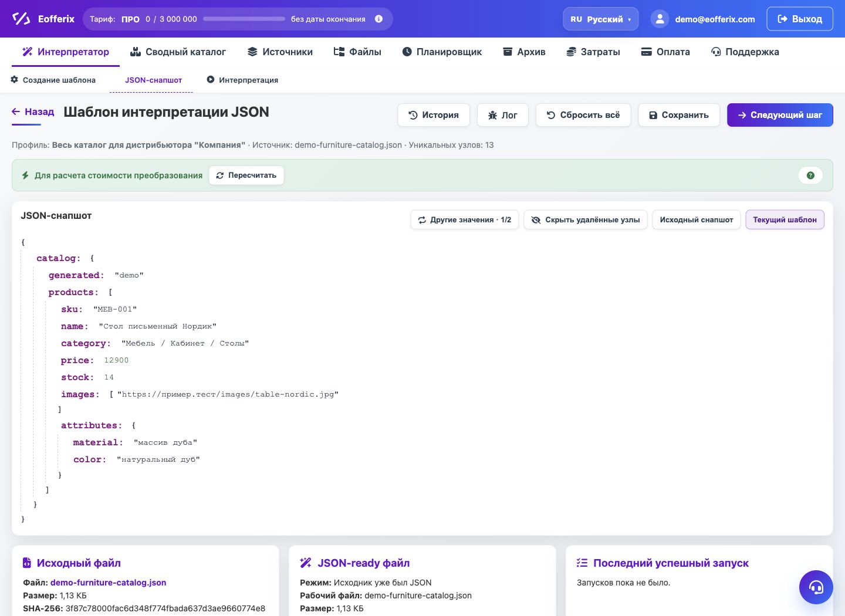The height and width of the screenshot is (616, 845).
Task: Click the lightning bolt cost icon
Action: pyautogui.click(x=25, y=175)
